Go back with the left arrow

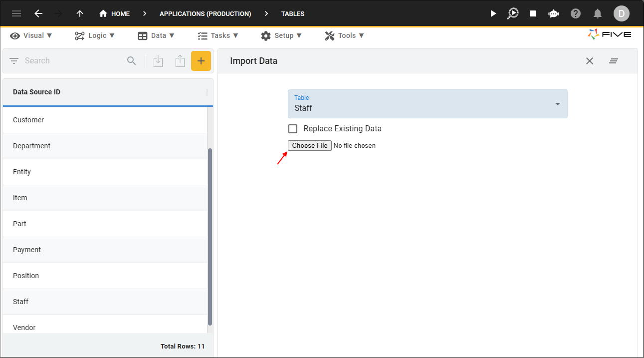coord(38,13)
